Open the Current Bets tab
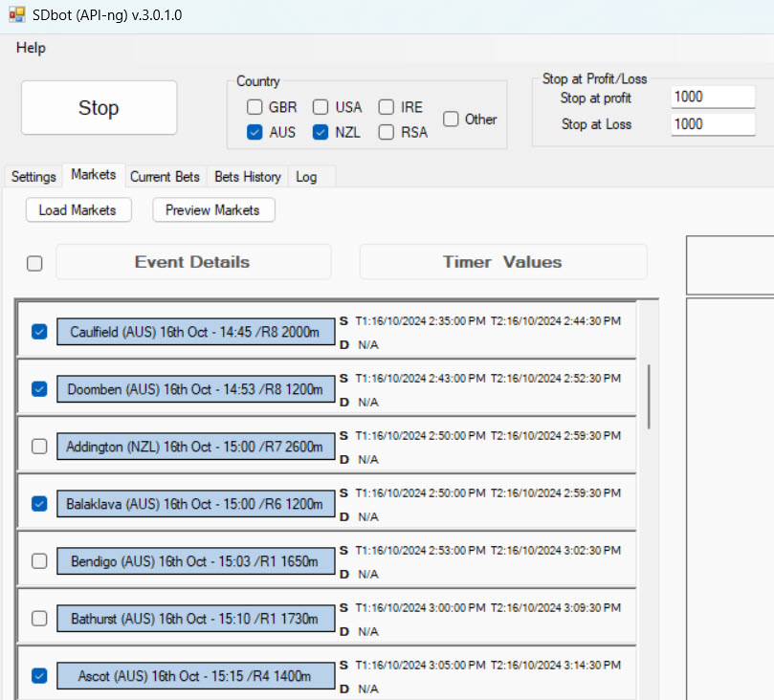Screen dimensions: 774x700 point(165,177)
